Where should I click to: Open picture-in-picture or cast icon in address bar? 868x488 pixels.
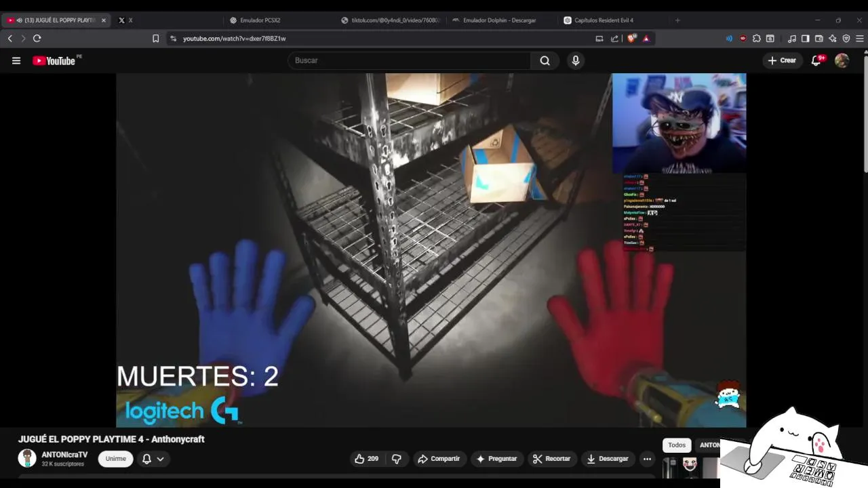pyautogui.click(x=599, y=39)
